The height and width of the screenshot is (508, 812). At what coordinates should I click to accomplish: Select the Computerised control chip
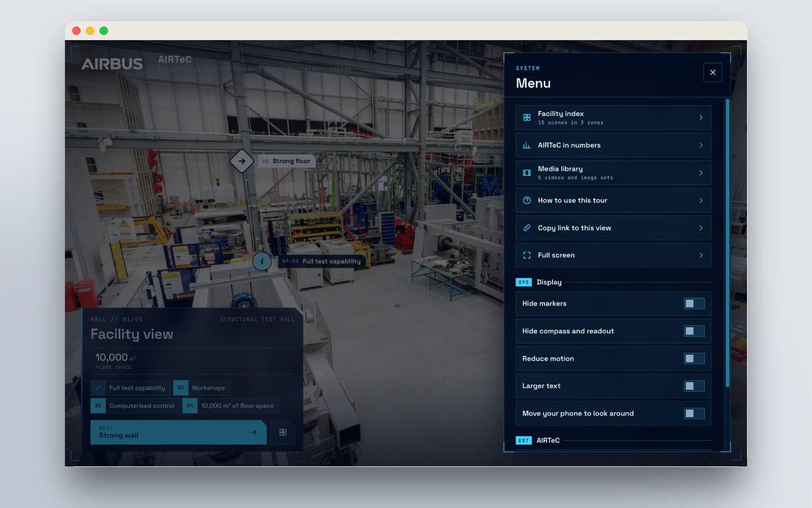(x=134, y=405)
